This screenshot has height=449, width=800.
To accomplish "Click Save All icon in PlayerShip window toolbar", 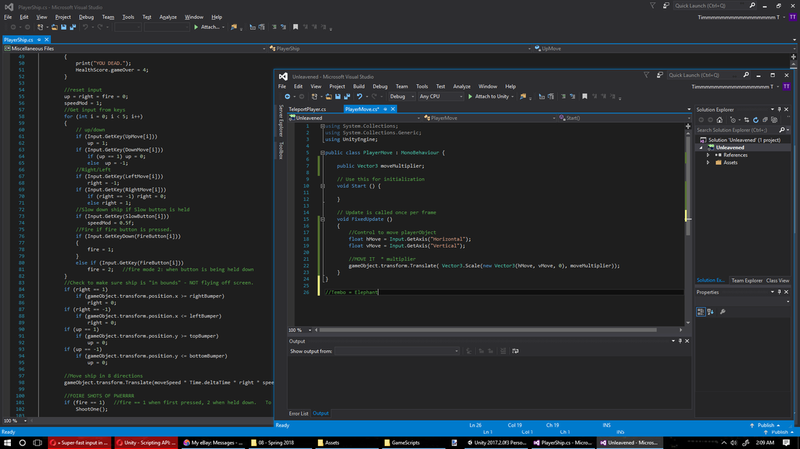I will [73, 27].
